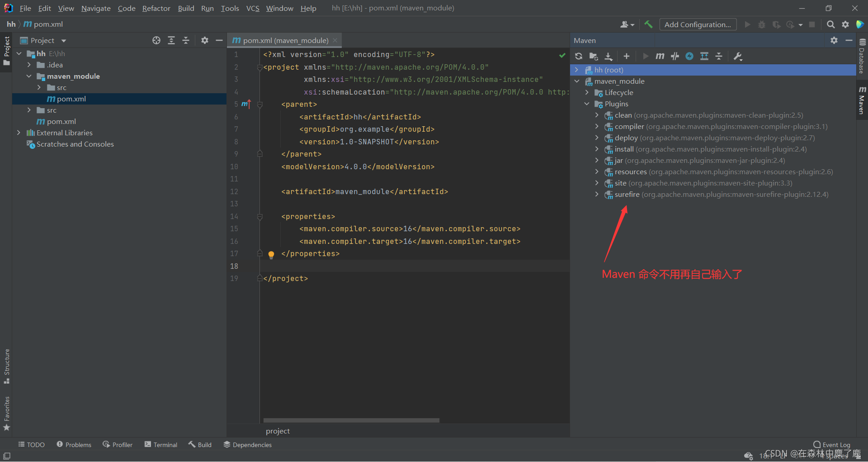The height and width of the screenshot is (462, 868).
Task: Open Search Everywhere magnifier
Action: 830,24
